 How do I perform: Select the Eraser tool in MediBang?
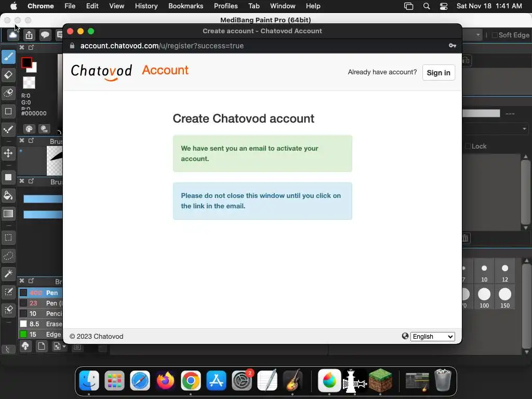[x=8, y=75]
